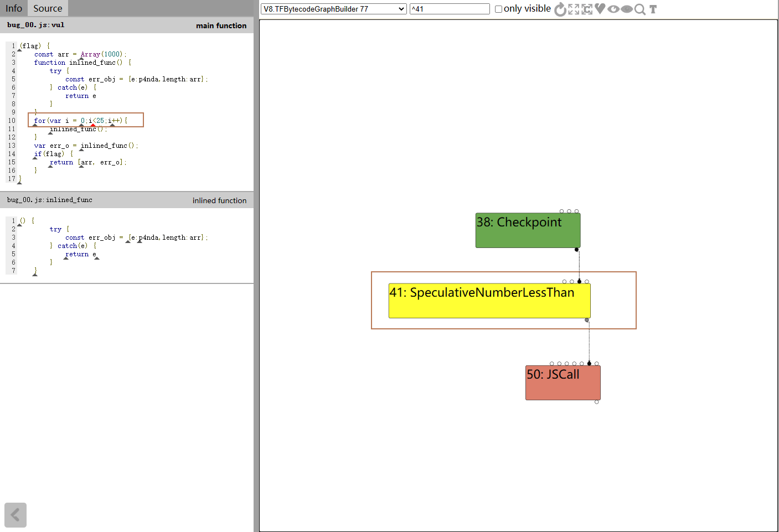Enable the only visible checkbox
779x532 pixels.
[498, 9]
